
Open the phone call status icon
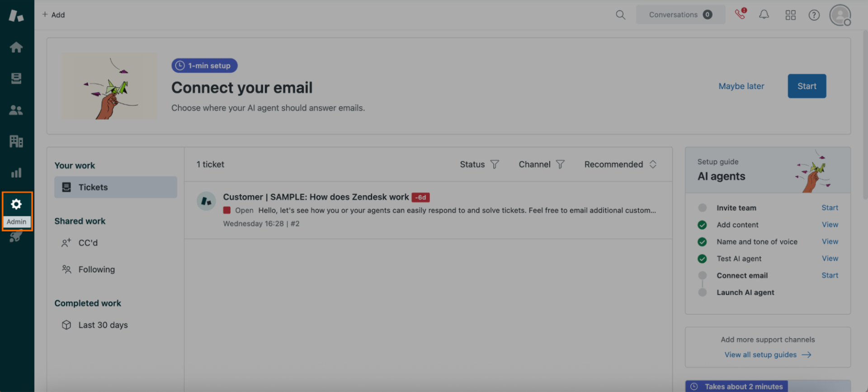tap(740, 14)
